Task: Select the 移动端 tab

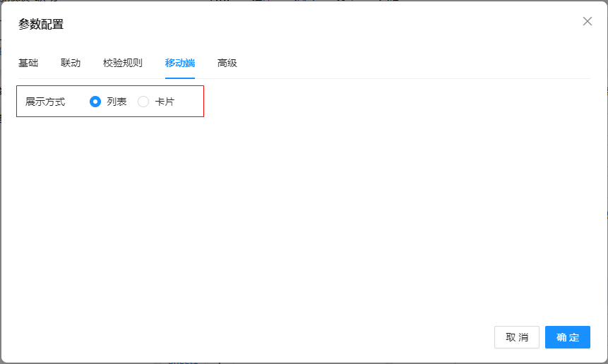Action: [x=180, y=63]
